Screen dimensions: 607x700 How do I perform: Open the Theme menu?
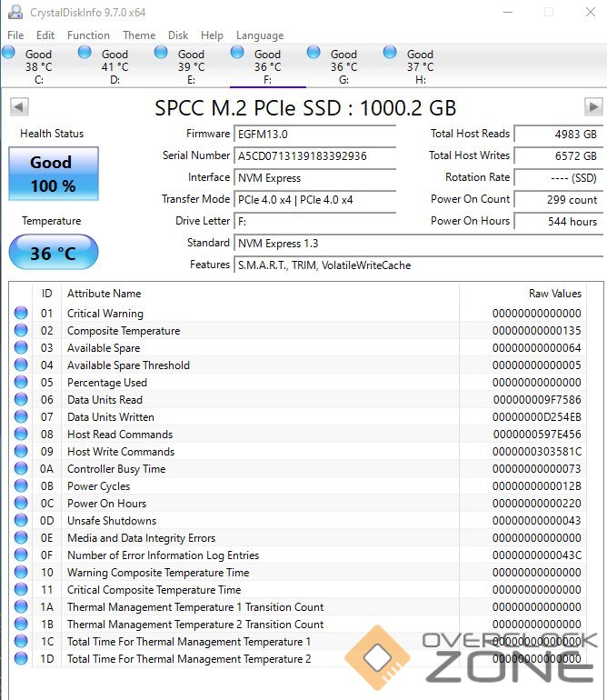[139, 35]
